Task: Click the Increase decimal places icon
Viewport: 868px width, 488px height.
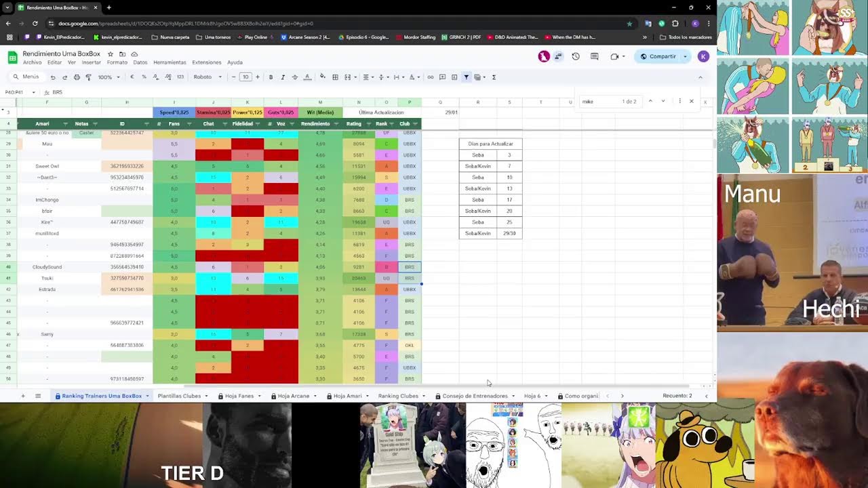Action: click(167, 77)
